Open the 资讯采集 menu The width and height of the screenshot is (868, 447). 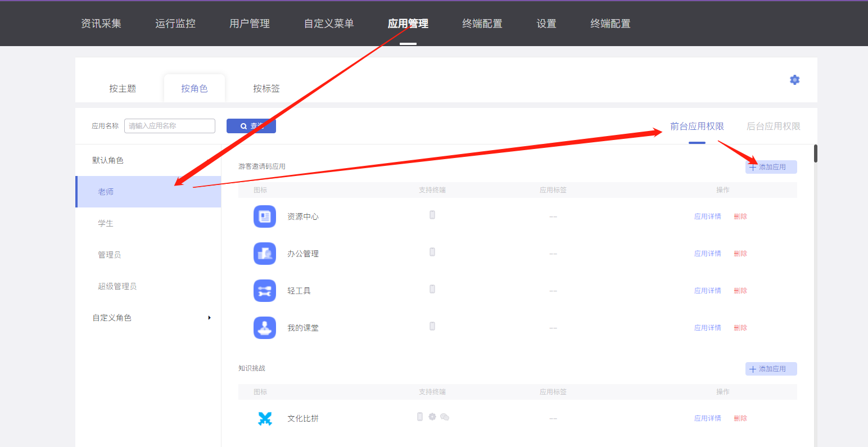pos(101,24)
